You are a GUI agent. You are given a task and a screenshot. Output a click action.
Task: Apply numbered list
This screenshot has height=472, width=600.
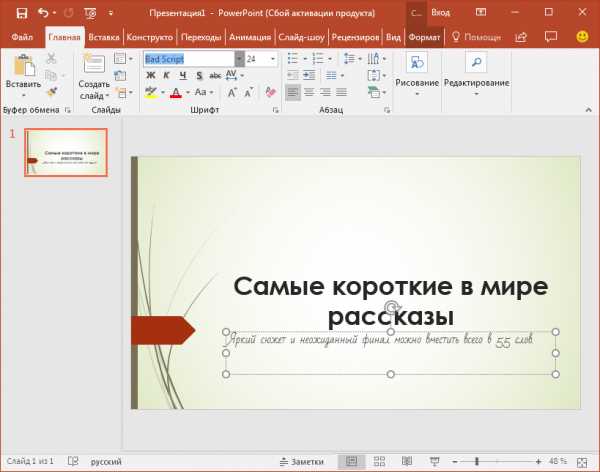click(x=318, y=59)
